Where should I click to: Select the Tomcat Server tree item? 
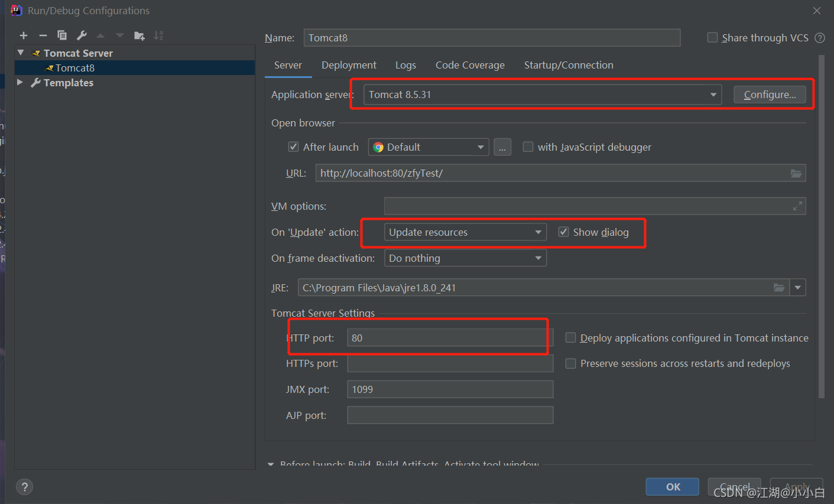coord(135,53)
